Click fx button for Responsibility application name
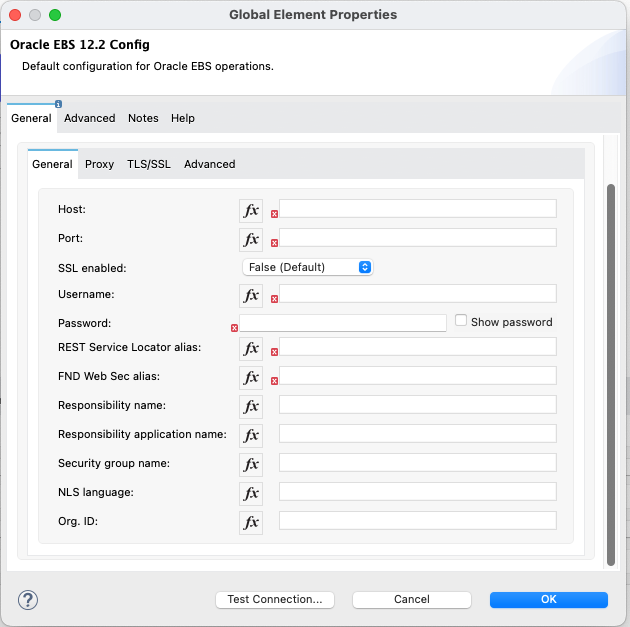 coord(251,435)
